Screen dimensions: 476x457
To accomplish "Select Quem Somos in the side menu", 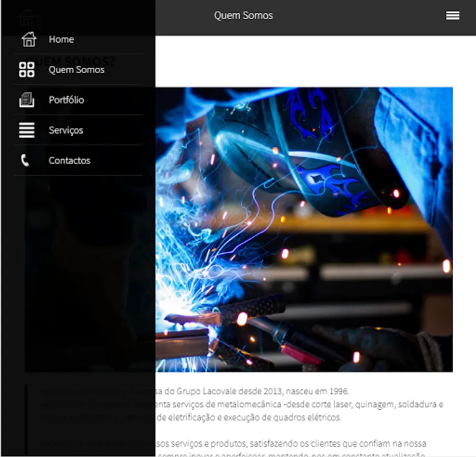I will click(x=78, y=70).
